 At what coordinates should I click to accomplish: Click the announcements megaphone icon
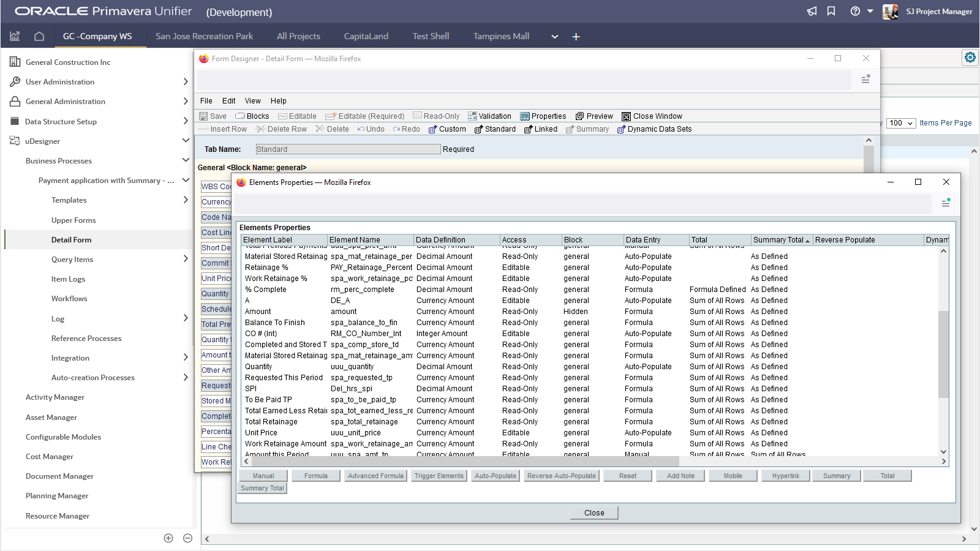pos(812,11)
